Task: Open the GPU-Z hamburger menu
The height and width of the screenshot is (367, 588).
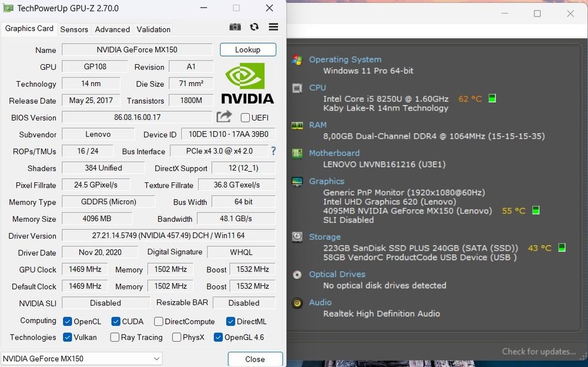Action: [x=273, y=26]
